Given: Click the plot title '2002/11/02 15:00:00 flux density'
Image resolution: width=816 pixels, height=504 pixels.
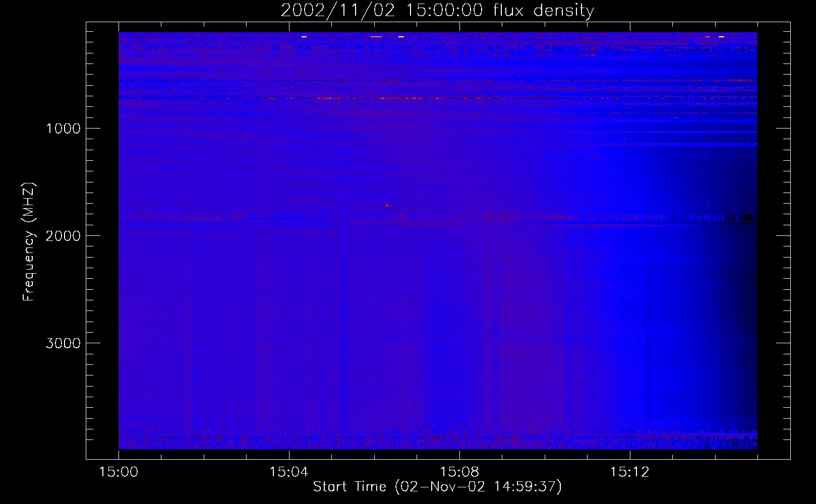Looking at the screenshot, I should point(437,10).
